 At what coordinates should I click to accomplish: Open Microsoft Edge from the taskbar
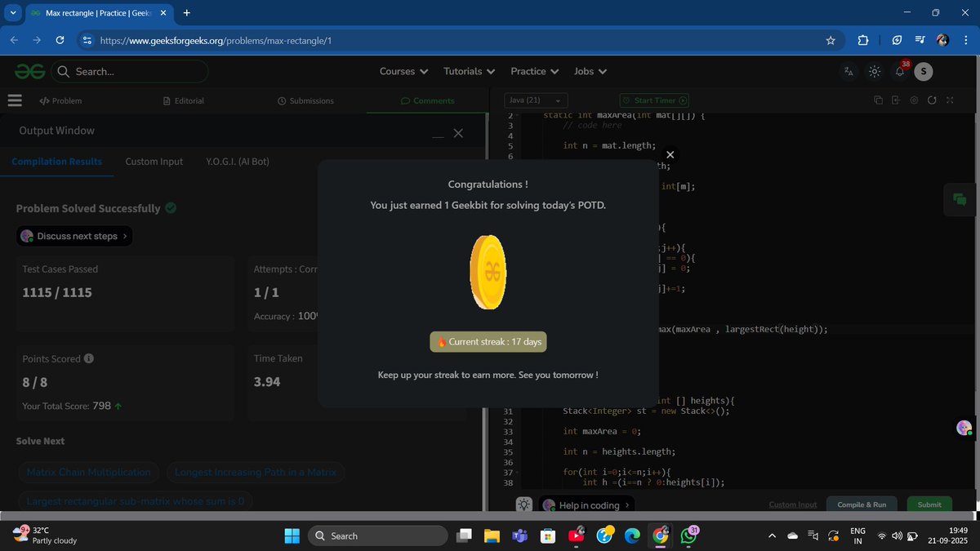632,535
